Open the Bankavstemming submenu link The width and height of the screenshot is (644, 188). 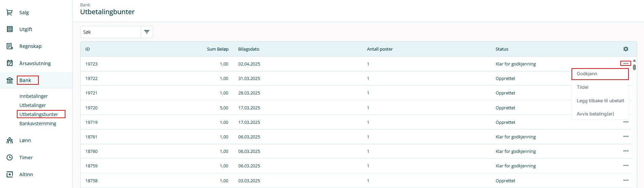point(38,124)
